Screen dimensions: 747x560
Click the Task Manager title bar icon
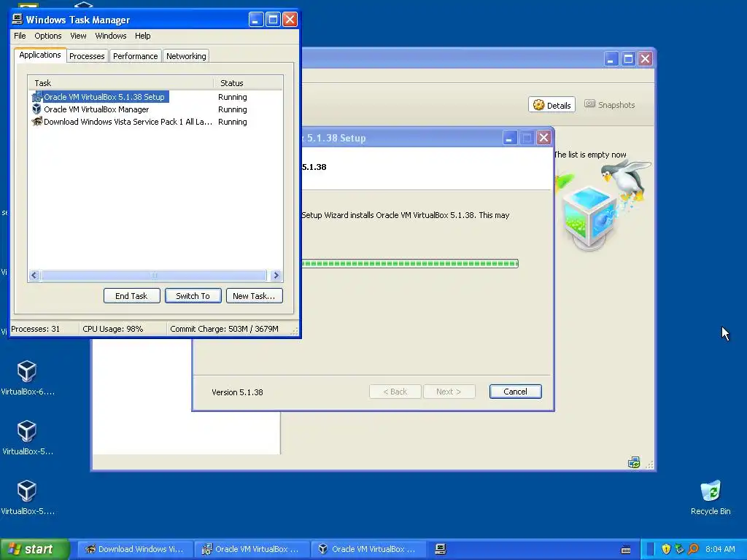[x=18, y=19]
